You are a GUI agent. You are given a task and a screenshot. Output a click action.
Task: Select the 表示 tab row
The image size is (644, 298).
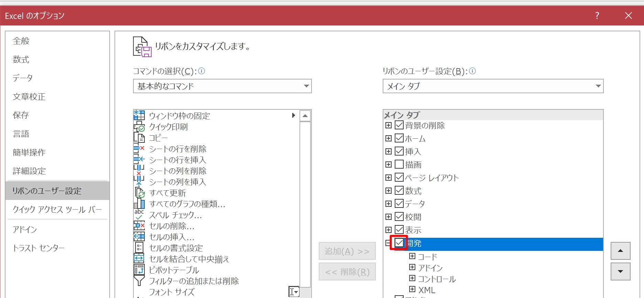(x=493, y=230)
